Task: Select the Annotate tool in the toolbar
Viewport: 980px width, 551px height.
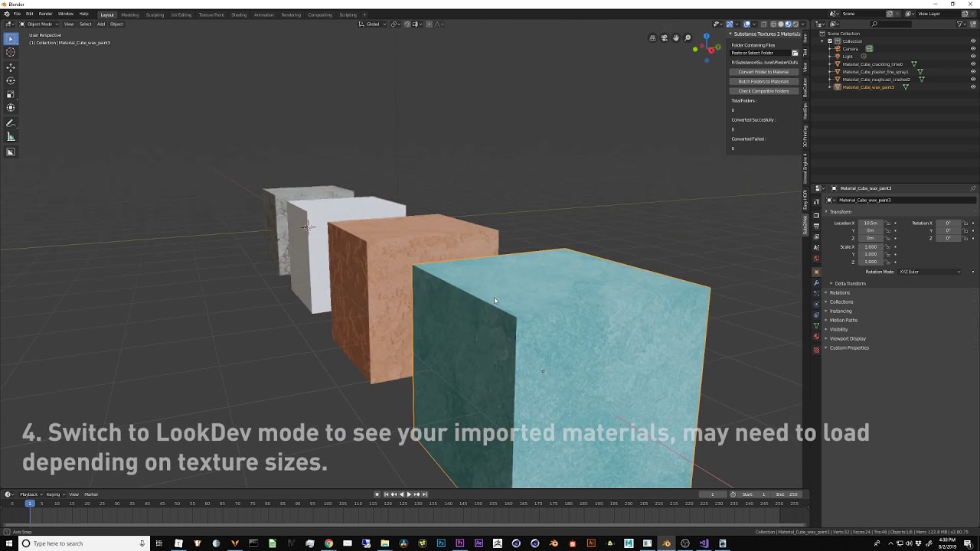Action: (11, 123)
